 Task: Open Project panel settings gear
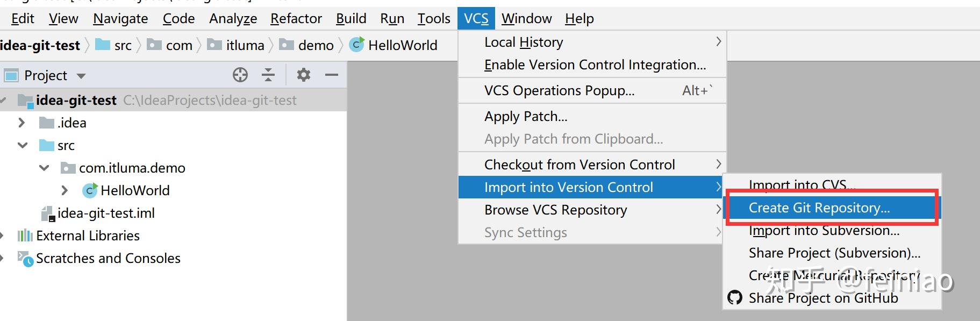point(304,75)
